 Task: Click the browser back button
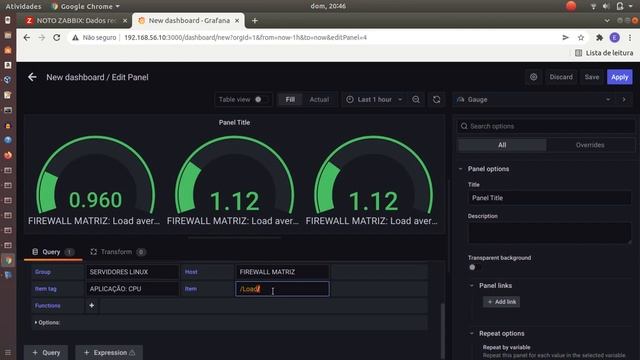(x=27, y=38)
